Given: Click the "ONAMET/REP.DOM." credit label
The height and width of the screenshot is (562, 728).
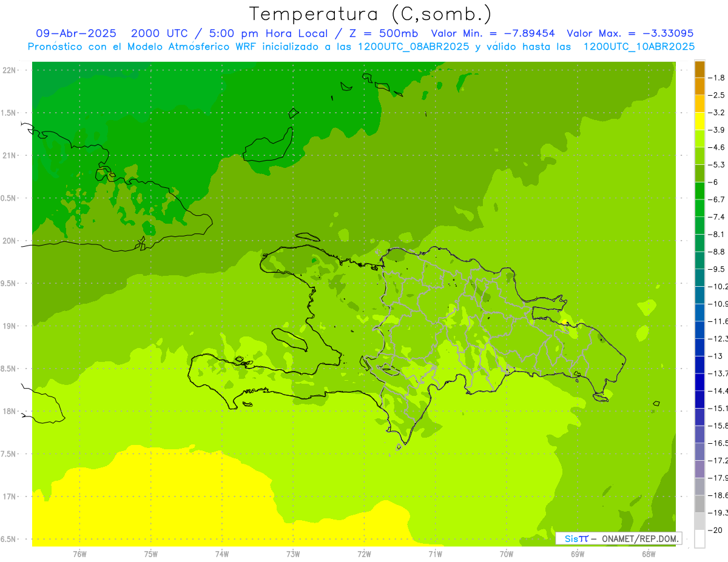Looking at the screenshot, I should pyautogui.click(x=640, y=538).
